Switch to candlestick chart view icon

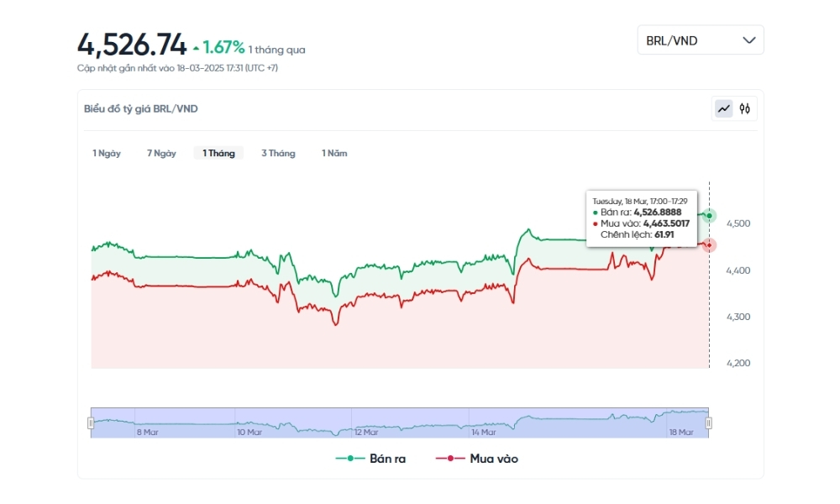(745, 108)
